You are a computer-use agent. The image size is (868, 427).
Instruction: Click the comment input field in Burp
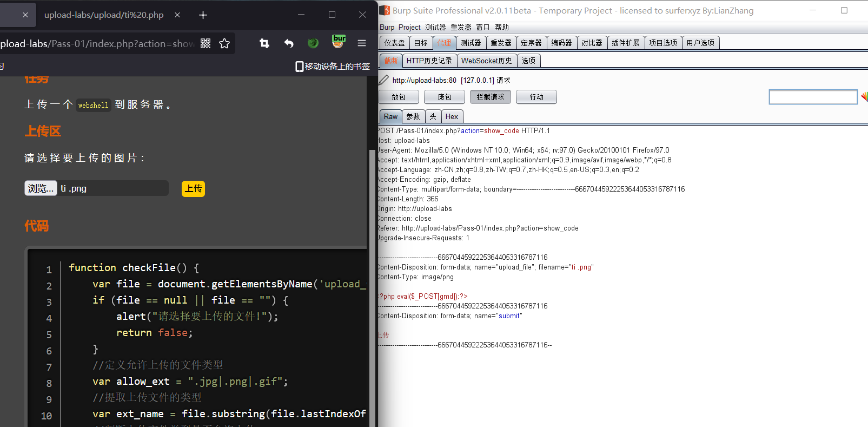813,97
